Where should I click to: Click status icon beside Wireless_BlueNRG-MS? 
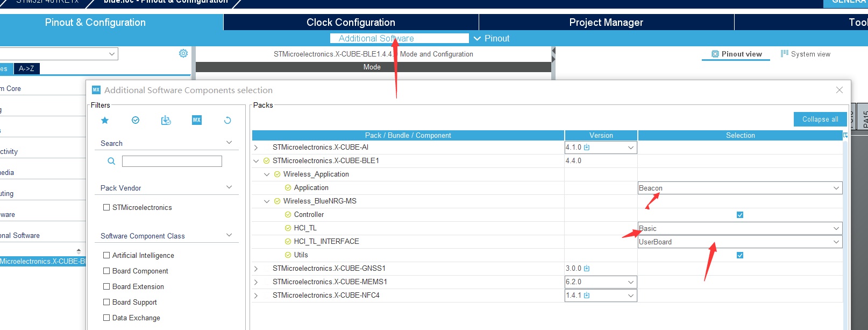coord(277,201)
